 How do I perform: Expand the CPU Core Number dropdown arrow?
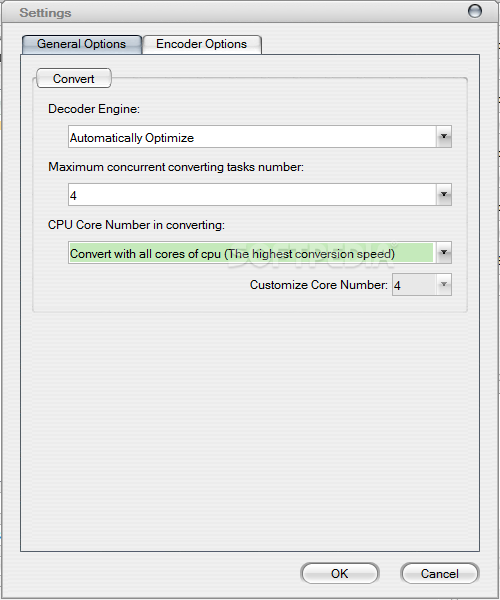click(x=444, y=253)
